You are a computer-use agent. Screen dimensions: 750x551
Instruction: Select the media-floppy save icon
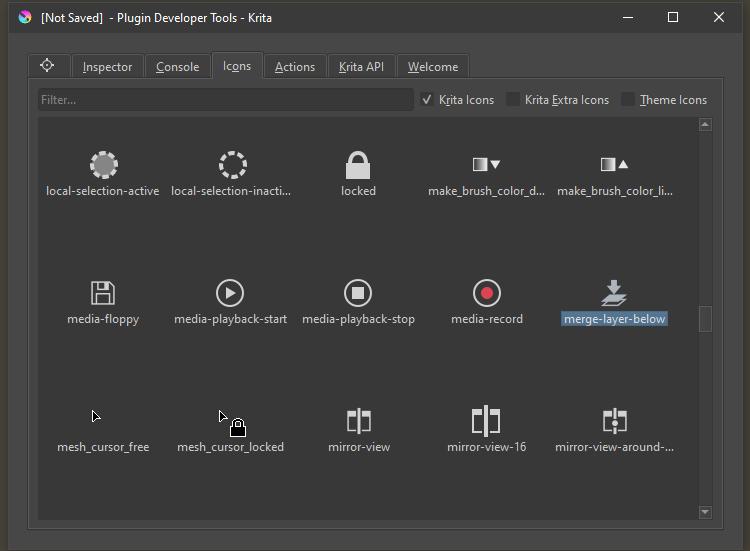point(103,293)
